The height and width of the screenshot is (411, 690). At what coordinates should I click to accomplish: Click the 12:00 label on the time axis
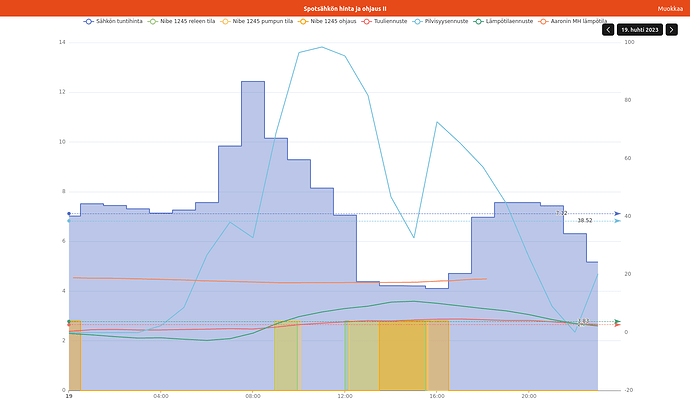(345, 397)
